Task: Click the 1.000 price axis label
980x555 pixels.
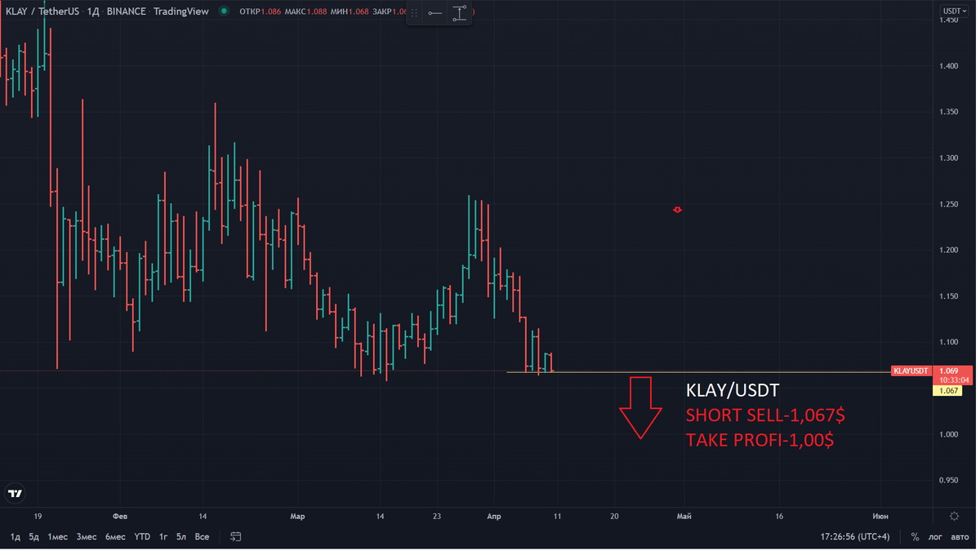Action: coord(947,434)
